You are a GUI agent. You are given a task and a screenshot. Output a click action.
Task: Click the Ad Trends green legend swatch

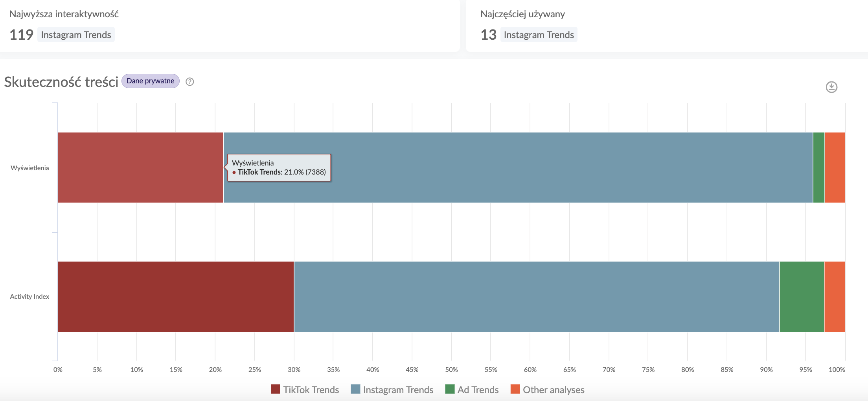(x=450, y=389)
